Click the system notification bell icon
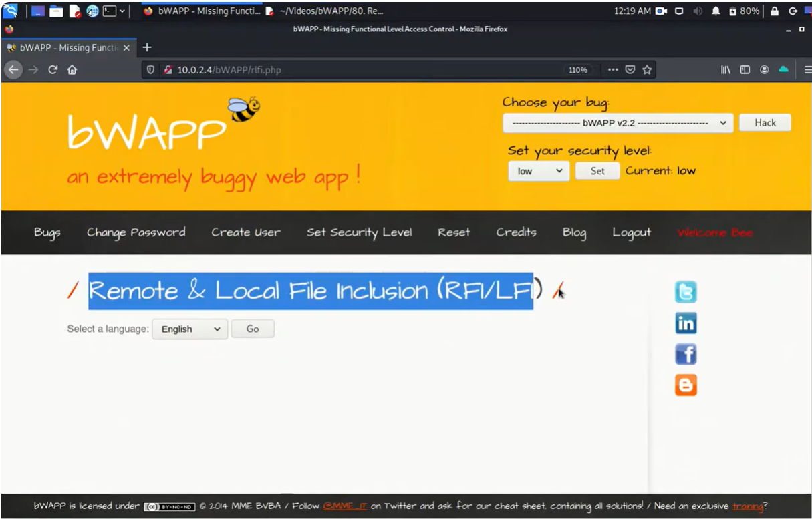 pos(716,11)
